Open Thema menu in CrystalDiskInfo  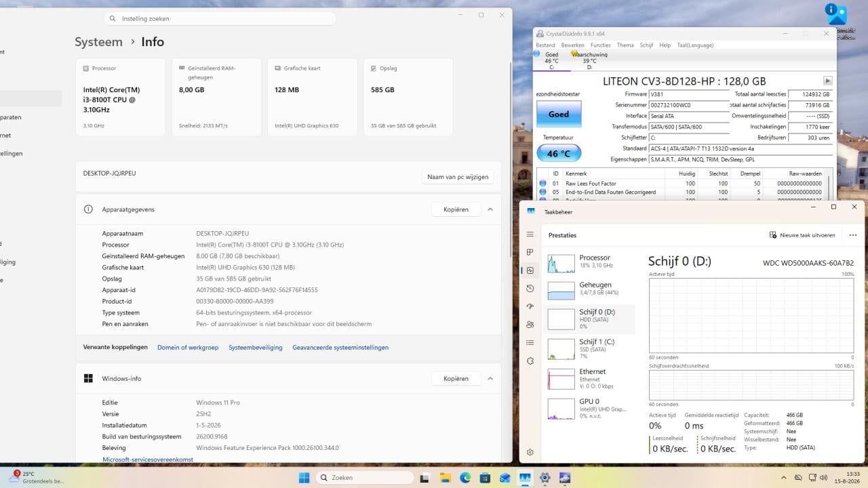point(625,45)
